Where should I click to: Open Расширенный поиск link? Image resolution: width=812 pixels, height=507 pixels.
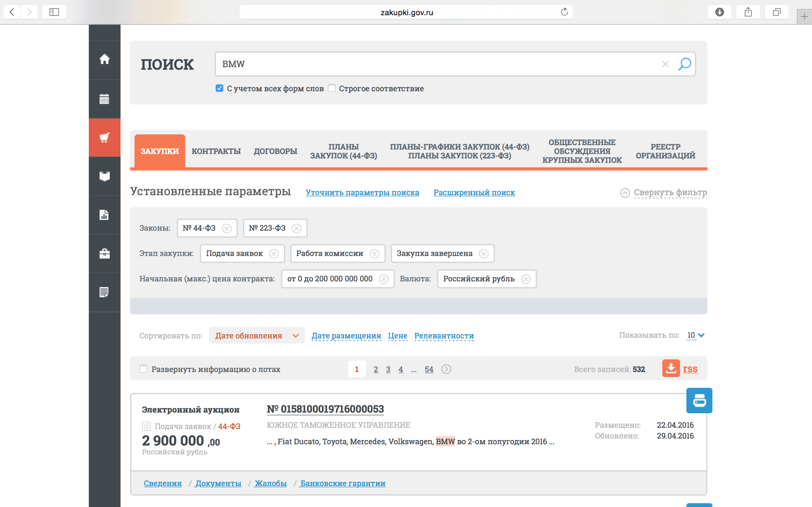point(474,192)
